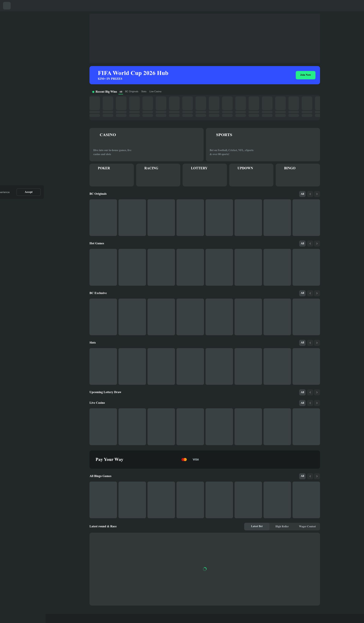Click the Slots section heading

point(93,343)
